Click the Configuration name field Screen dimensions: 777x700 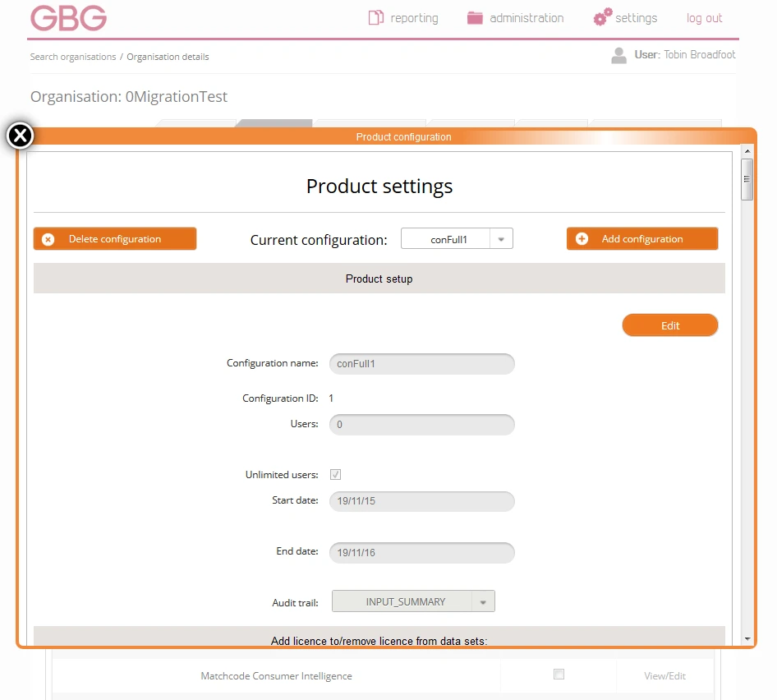click(x=421, y=363)
